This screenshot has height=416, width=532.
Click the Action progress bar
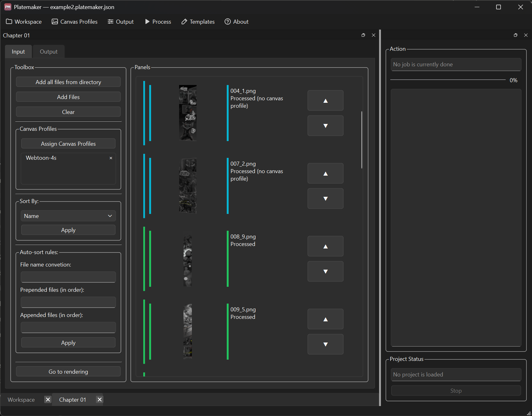448,80
